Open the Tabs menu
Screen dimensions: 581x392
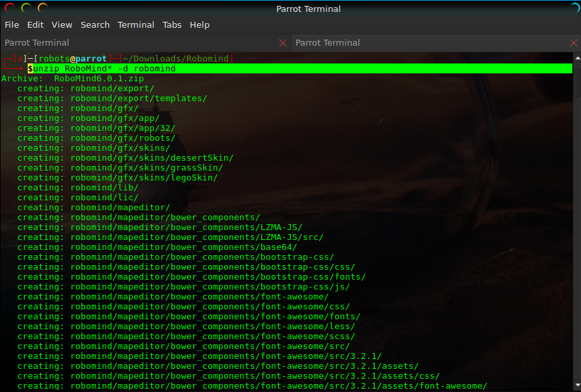coord(172,25)
